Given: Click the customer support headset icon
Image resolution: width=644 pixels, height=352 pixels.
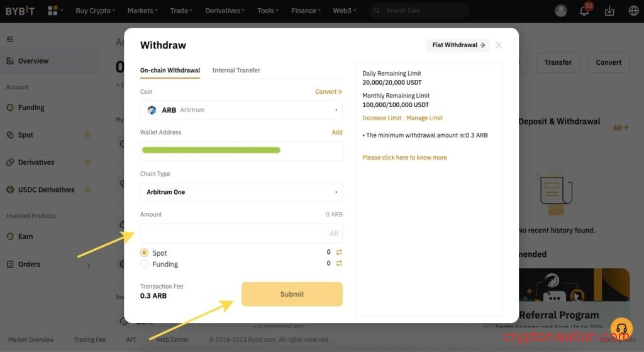Looking at the screenshot, I should (621, 329).
